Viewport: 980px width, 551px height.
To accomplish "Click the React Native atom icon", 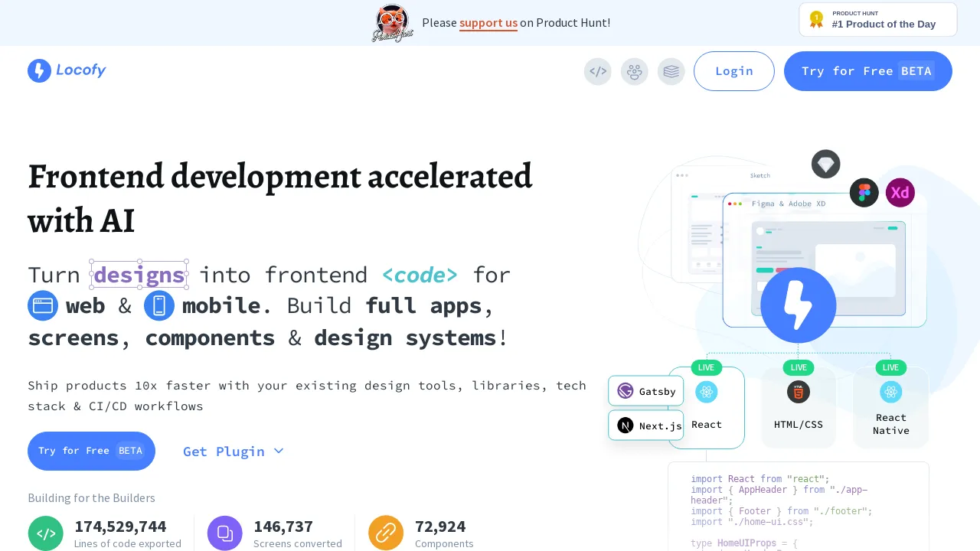I will coord(890,392).
